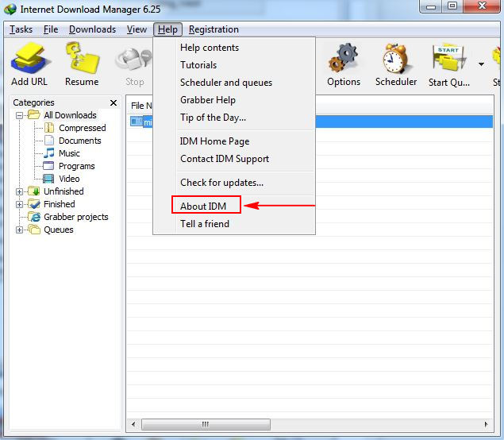
Task: Expand the Finished tree node
Action: 19,204
